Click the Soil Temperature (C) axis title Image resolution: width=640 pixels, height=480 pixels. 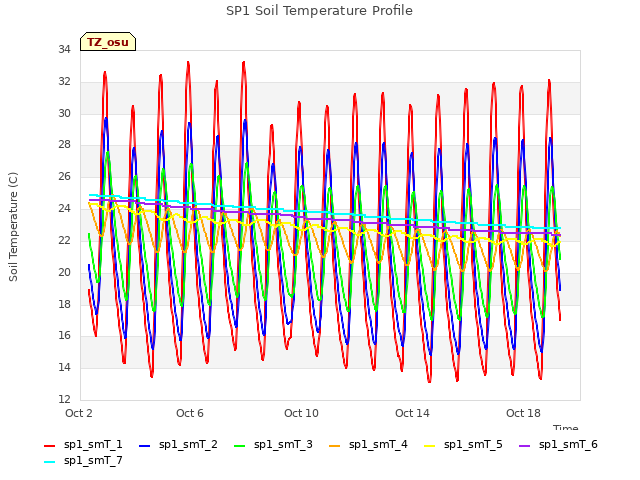(x=13, y=227)
